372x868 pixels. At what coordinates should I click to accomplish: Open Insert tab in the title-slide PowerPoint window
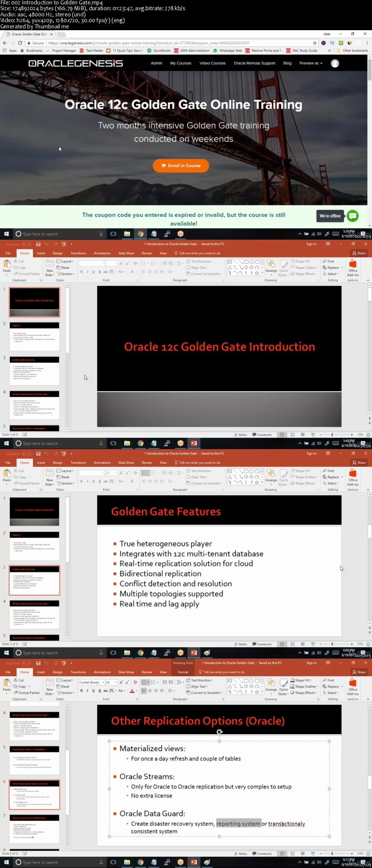point(41,253)
